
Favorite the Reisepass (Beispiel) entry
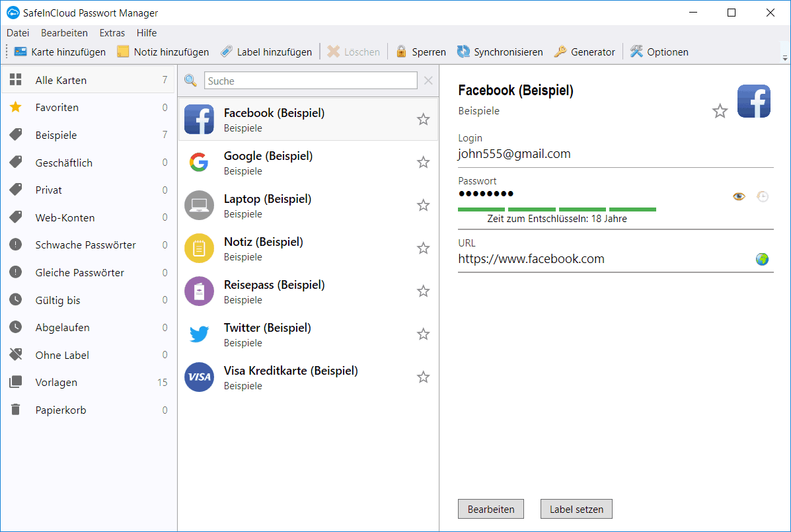point(423,291)
